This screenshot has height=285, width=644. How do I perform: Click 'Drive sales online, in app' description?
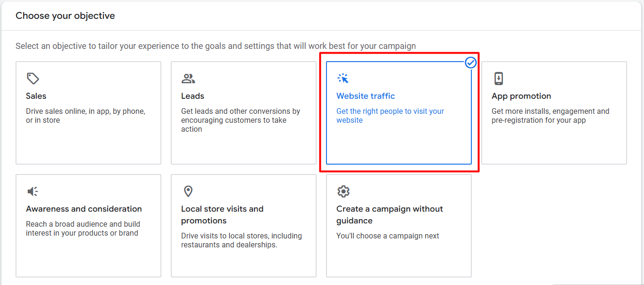pos(85,116)
